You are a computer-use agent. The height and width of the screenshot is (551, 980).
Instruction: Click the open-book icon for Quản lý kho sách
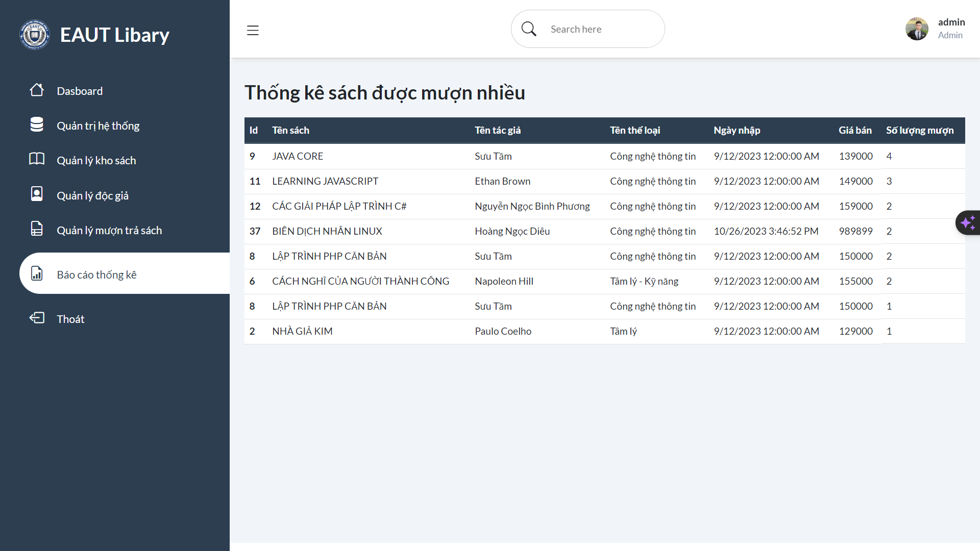pos(36,160)
